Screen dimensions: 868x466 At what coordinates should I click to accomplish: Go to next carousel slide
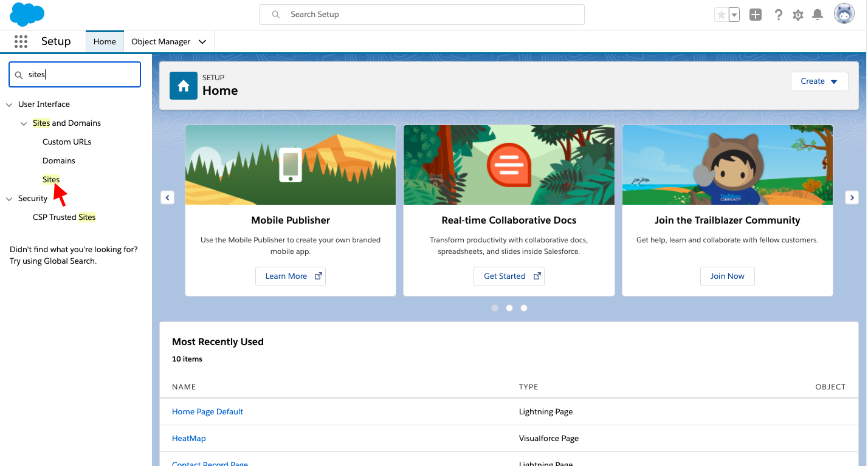click(x=852, y=197)
